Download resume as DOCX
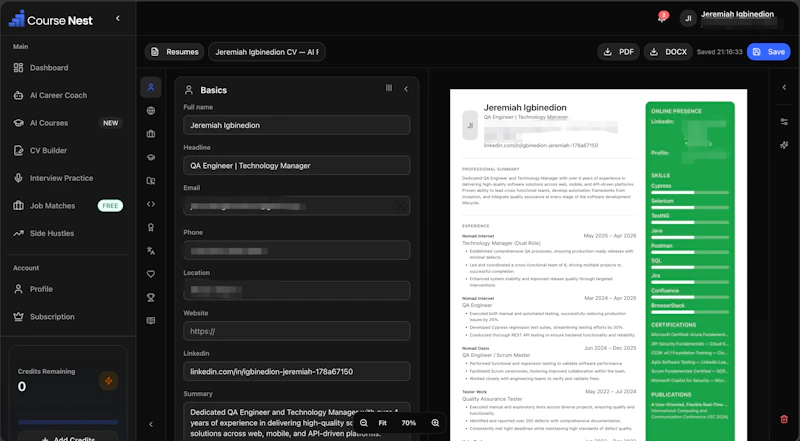The width and height of the screenshot is (800, 441). point(668,52)
